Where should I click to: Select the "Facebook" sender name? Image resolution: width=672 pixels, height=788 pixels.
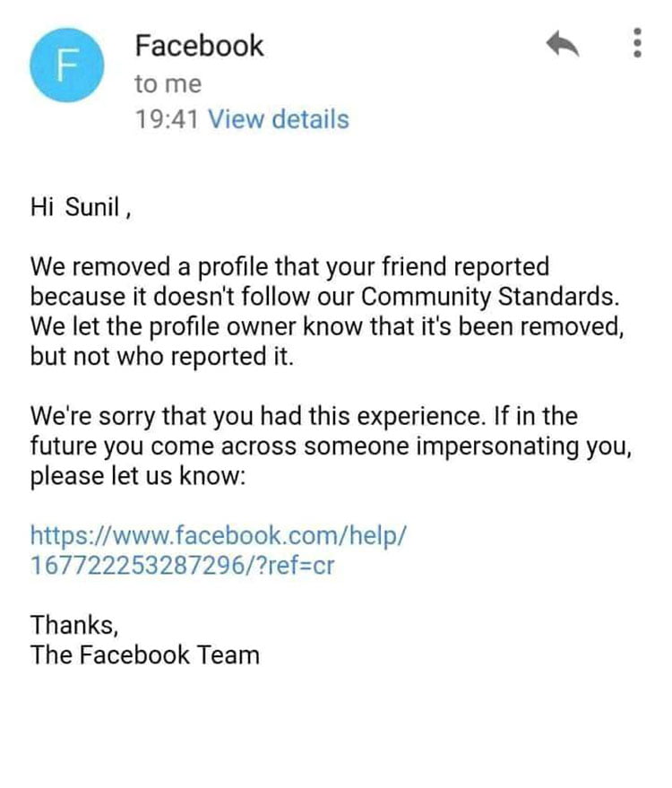coord(199,46)
